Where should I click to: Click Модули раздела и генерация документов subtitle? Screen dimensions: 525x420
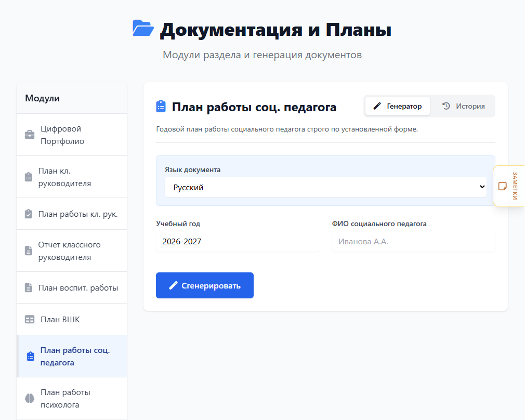point(262,55)
